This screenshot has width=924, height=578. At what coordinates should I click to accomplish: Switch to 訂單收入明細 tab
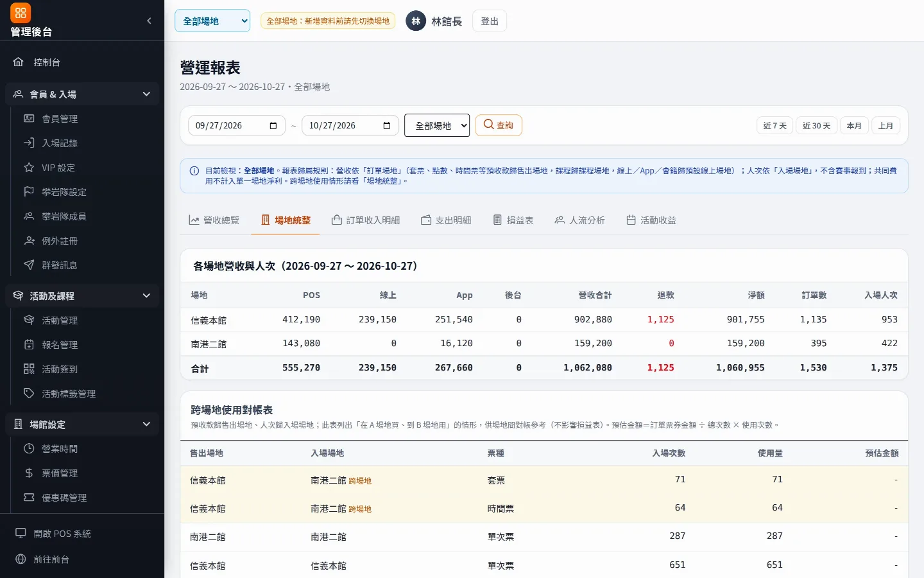[x=366, y=220]
